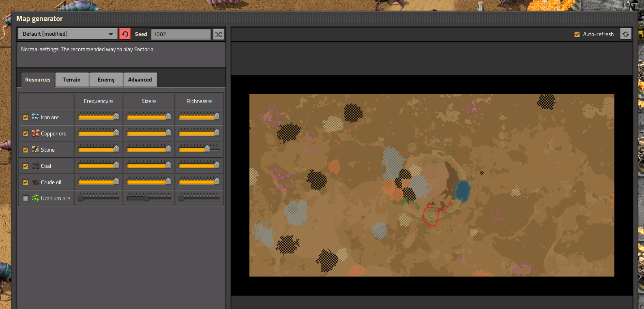
Task: Open the Advanced tab
Action: pos(140,80)
